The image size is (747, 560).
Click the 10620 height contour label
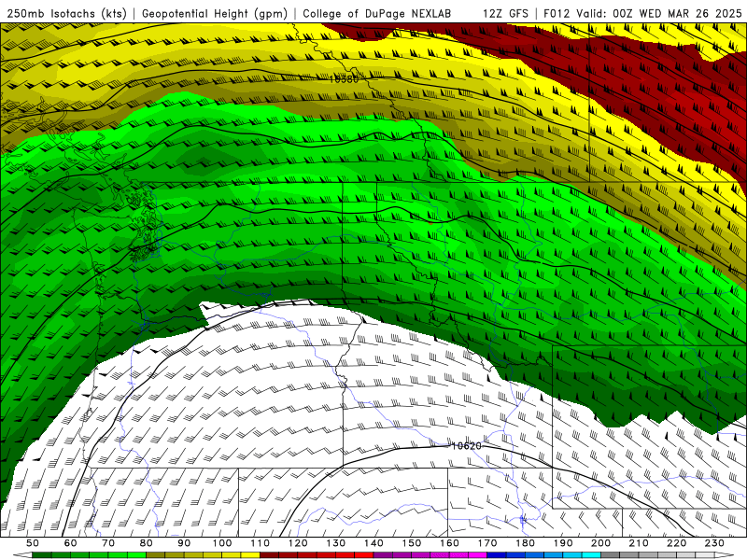point(466,446)
